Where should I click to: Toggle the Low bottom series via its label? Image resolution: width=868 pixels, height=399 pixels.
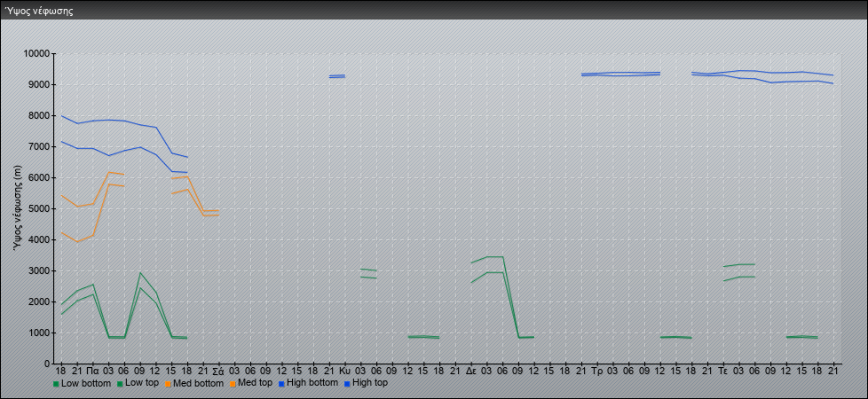point(84,384)
